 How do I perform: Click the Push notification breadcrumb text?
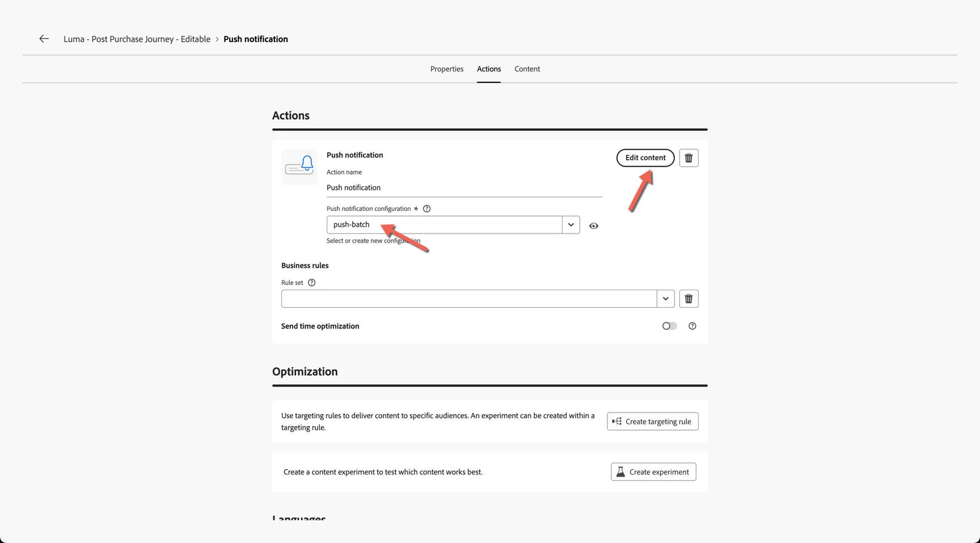point(256,39)
